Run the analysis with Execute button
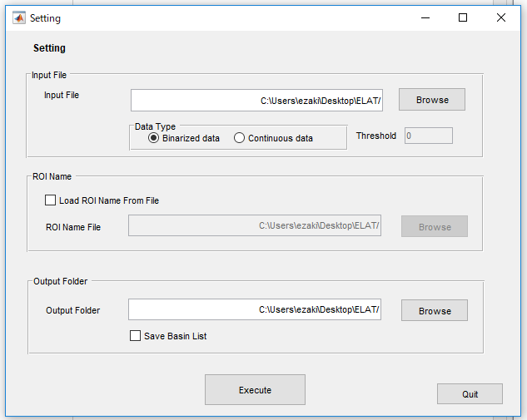The height and width of the screenshot is (420, 527). pyautogui.click(x=255, y=390)
